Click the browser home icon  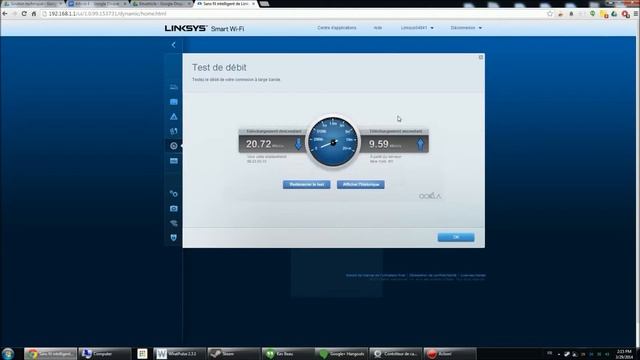pos(34,13)
